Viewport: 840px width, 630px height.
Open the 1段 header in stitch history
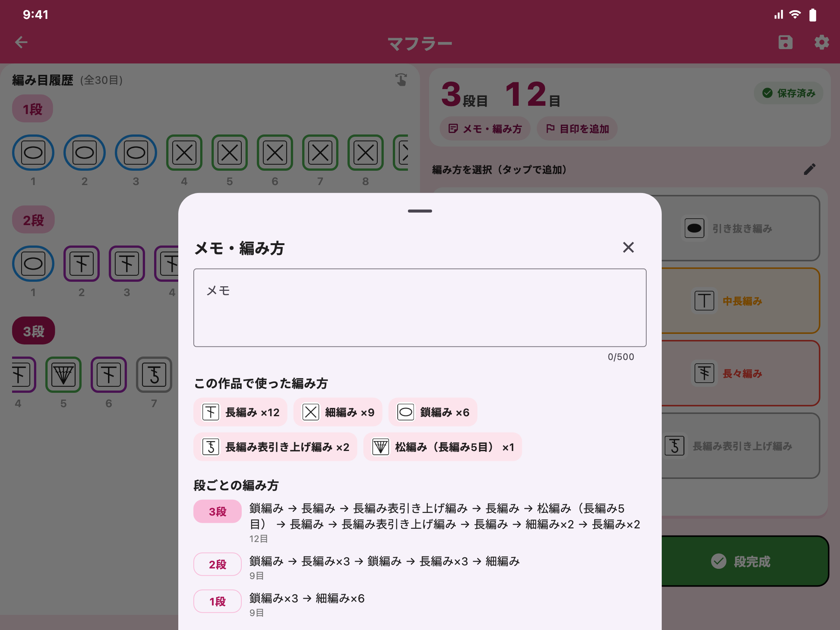32,109
